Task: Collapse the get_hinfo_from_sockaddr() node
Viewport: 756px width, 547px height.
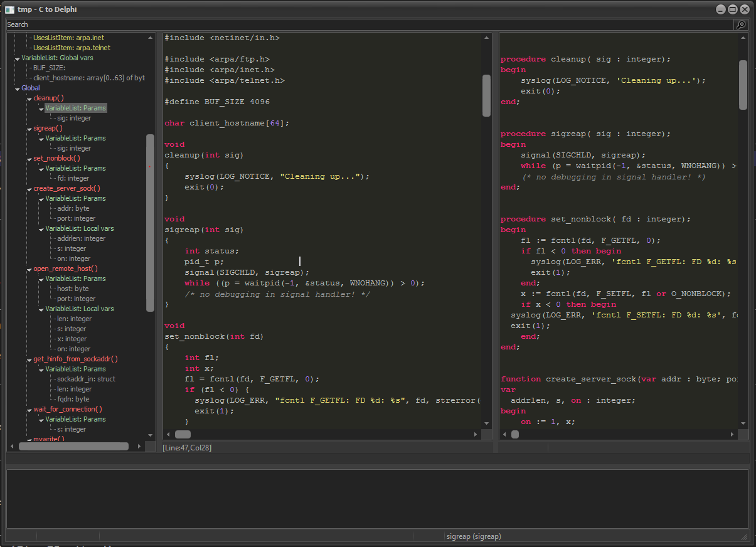Action: coord(29,359)
